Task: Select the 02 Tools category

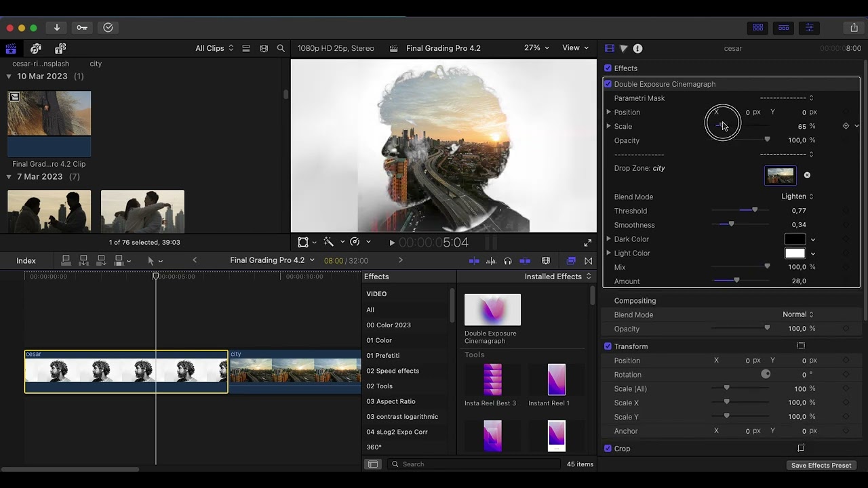Action: point(380,386)
